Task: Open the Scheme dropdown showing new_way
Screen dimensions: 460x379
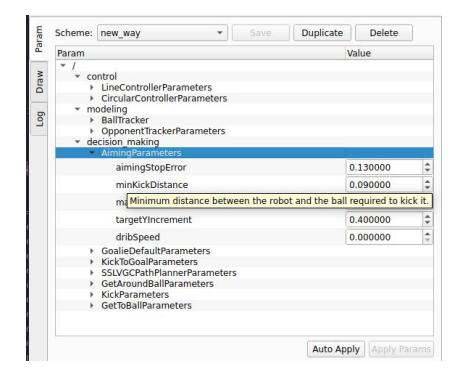Action: point(162,33)
